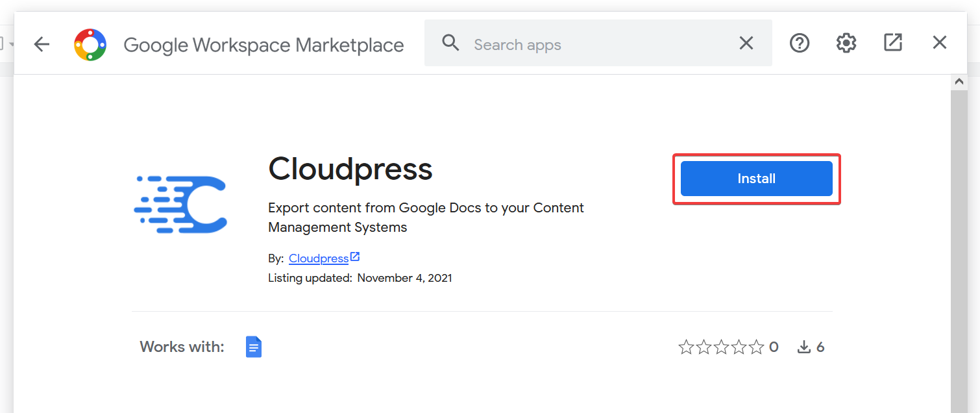The width and height of the screenshot is (980, 413).
Task: Click the fifth rating star
Action: point(756,347)
